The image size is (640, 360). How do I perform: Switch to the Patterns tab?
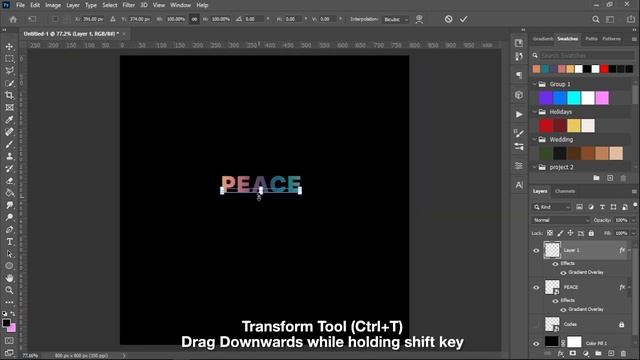click(x=611, y=39)
